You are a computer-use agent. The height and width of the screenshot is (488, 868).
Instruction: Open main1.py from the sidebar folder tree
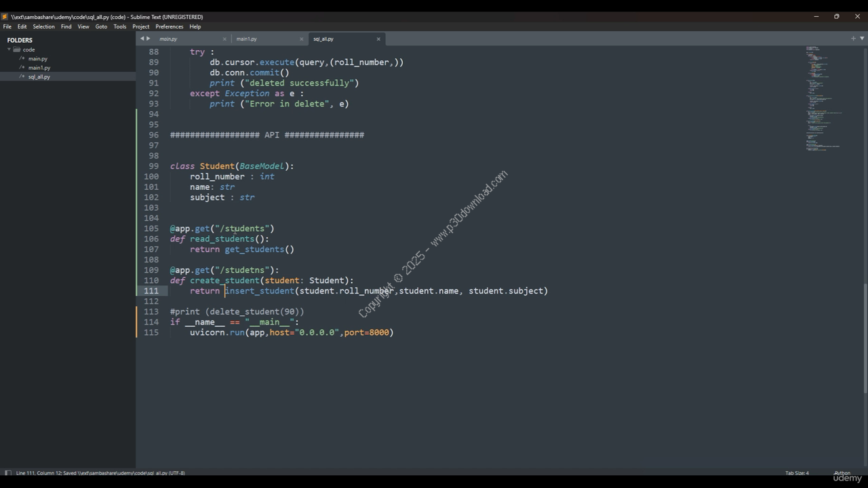[x=39, y=68]
